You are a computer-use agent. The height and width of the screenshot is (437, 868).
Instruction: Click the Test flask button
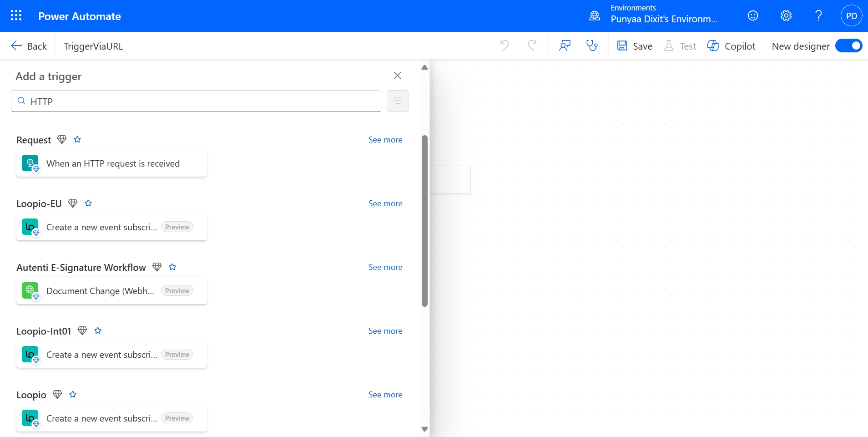click(680, 46)
